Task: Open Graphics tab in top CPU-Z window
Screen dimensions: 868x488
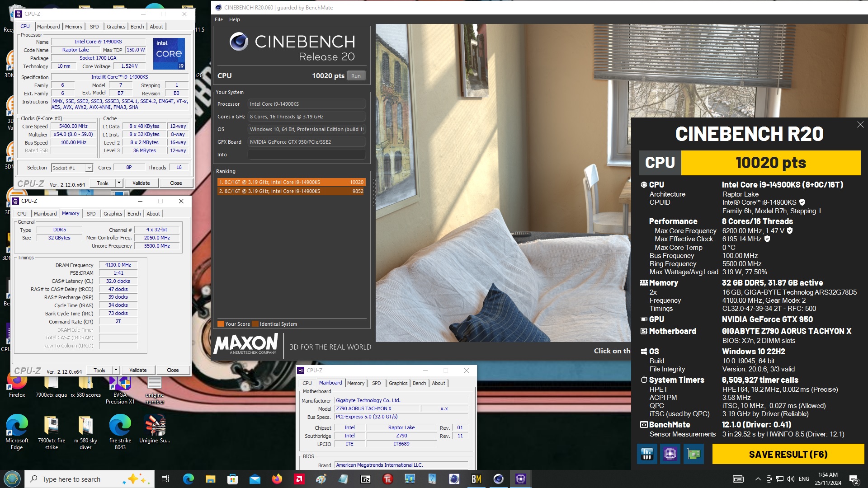Action: click(x=116, y=27)
